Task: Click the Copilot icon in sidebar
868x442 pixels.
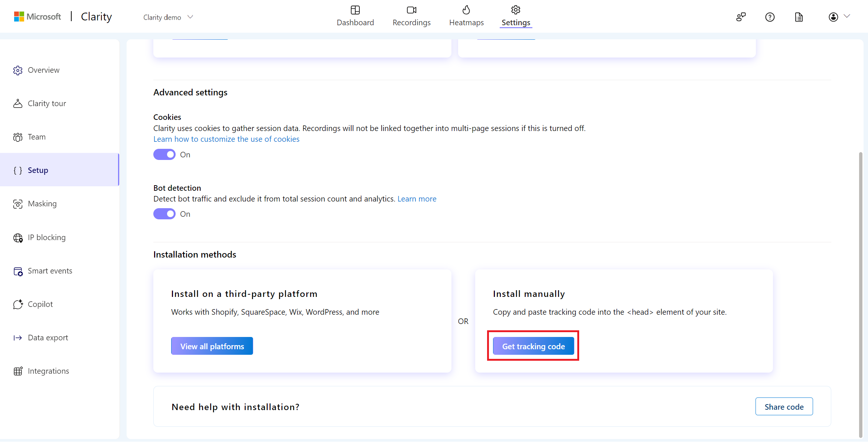Action: tap(17, 304)
